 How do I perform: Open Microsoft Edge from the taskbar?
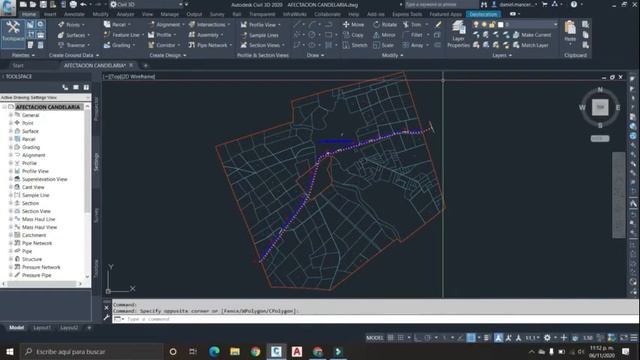coord(214,351)
